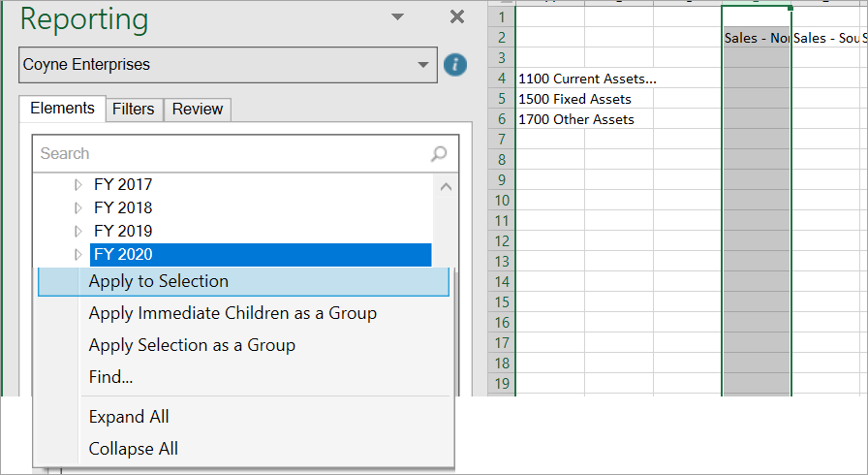Open the Reporting pane options arrow
Screen dimensions: 868x475
click(x=397, y=16)
